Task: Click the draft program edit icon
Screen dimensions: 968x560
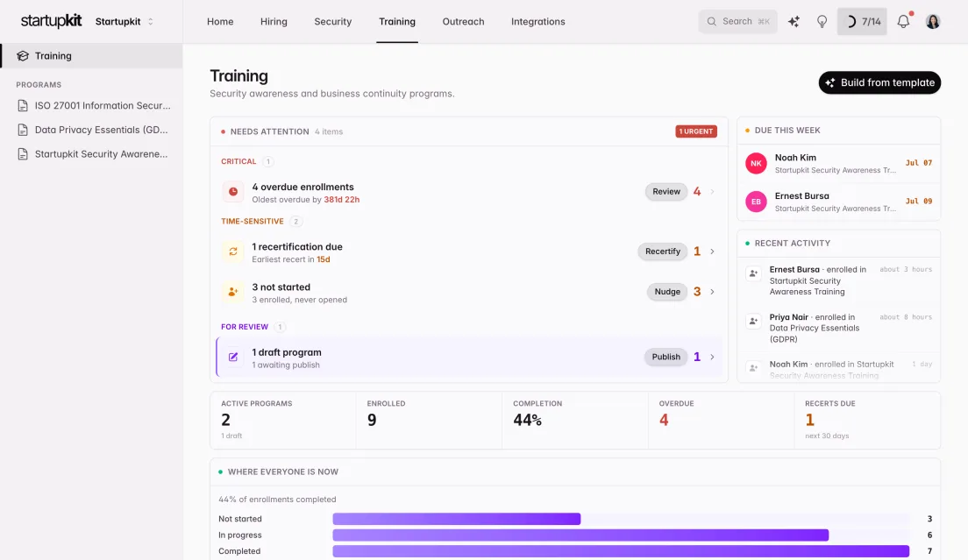Action: 232,357
